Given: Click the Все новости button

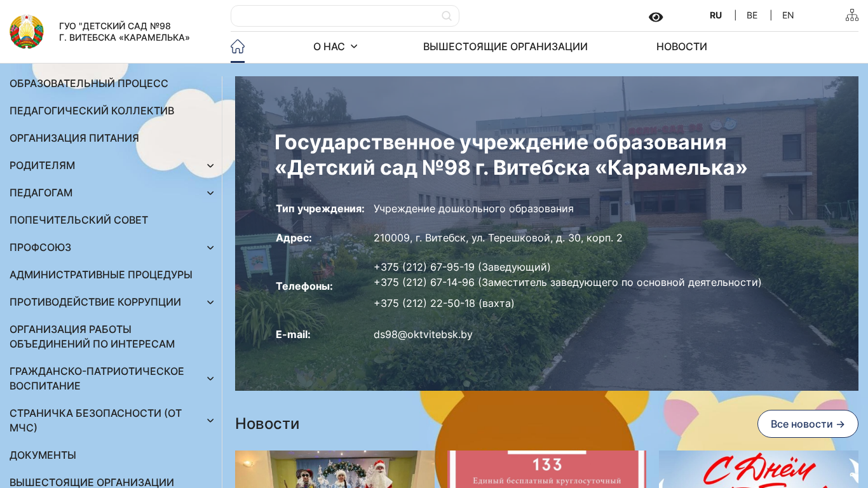Looking at the screenshot, I should [808, 424].
